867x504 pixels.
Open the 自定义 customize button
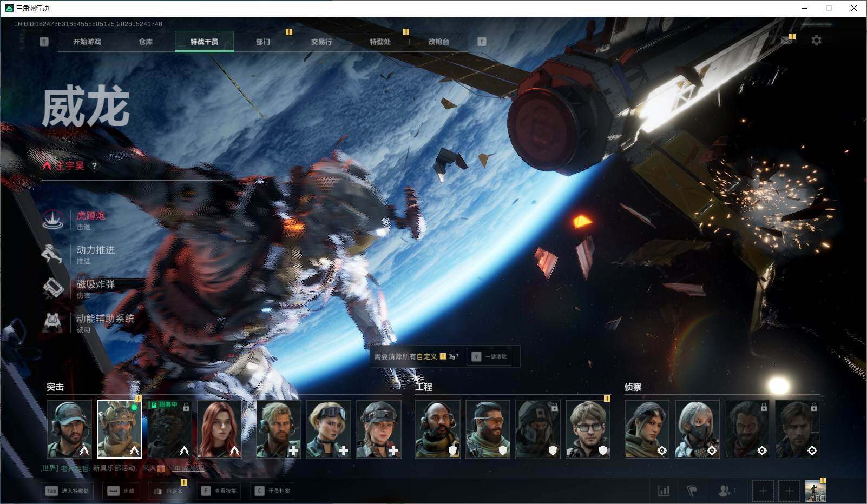pyautogui.click(x=167, y=491)
